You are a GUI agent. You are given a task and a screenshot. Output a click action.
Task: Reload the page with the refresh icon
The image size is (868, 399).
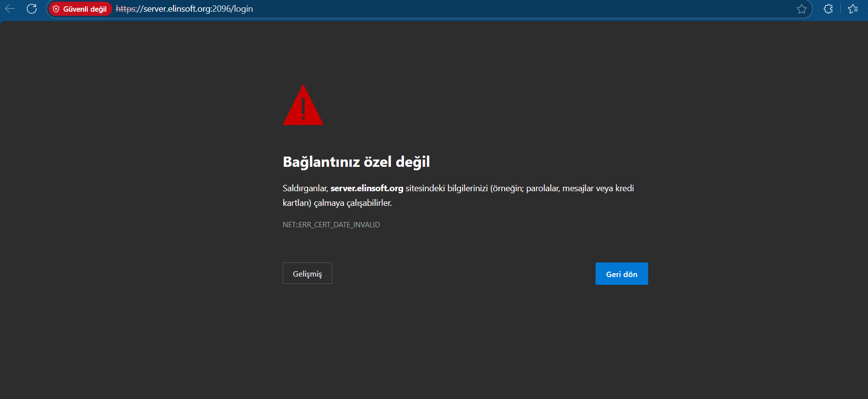32,9
